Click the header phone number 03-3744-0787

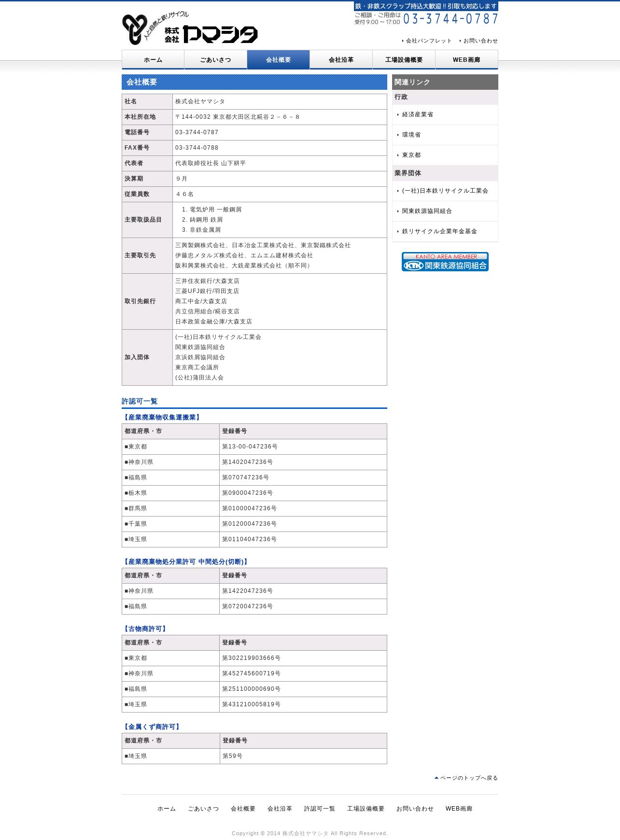451,19
